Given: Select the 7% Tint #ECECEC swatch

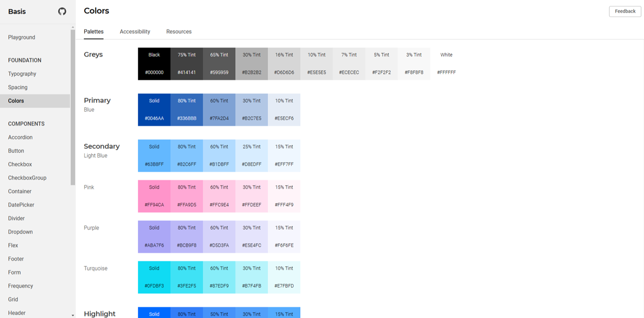Looking at the screenshot, I should tap(349, 64).
